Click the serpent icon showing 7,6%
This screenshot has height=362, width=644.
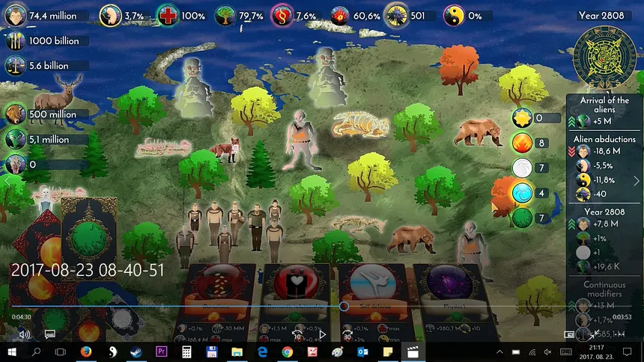[282, 16]
